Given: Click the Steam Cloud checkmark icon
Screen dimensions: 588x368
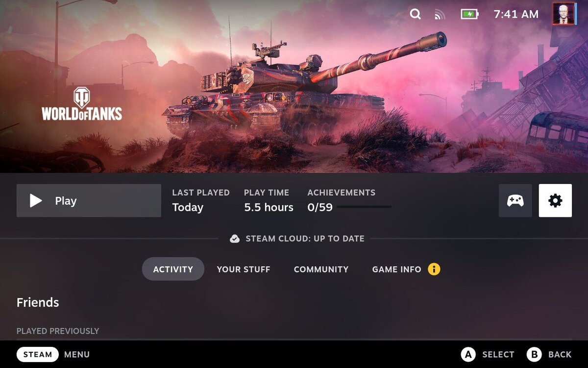Looking at the screenshot, I should point(235,239).
